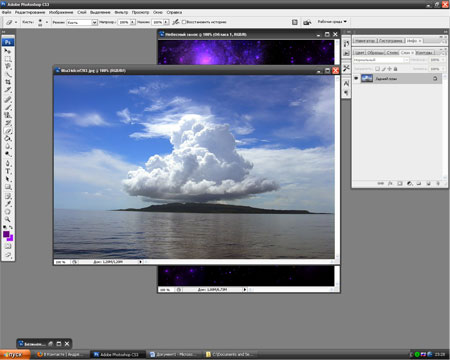Check the 'Восстановить историю' checkbox

pos(184,22)
